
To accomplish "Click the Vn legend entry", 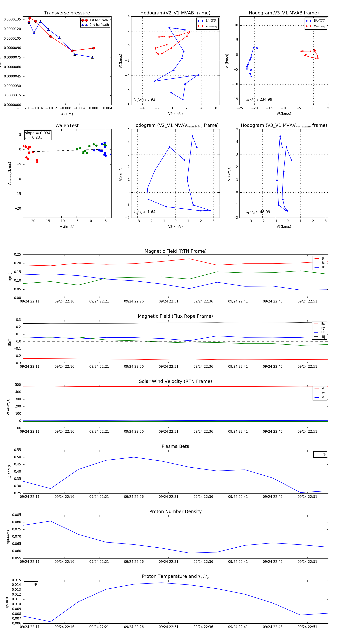I will [x=320, y=398].
